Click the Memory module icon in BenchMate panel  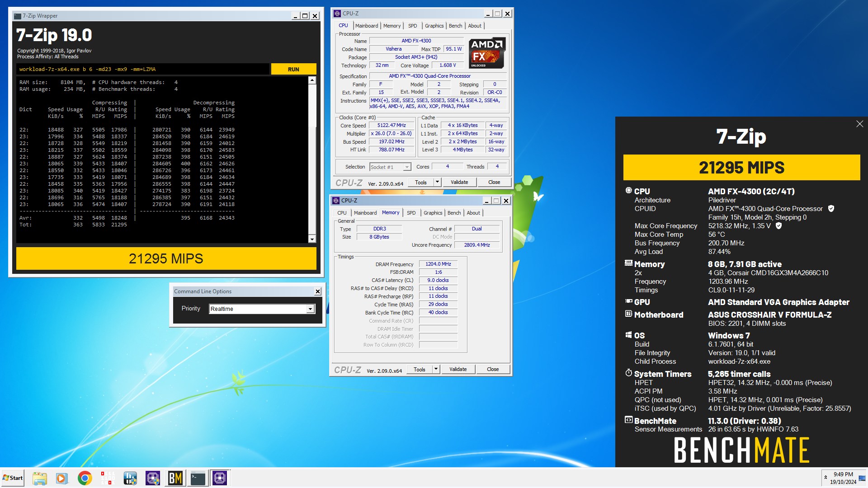tap(628, 263)
